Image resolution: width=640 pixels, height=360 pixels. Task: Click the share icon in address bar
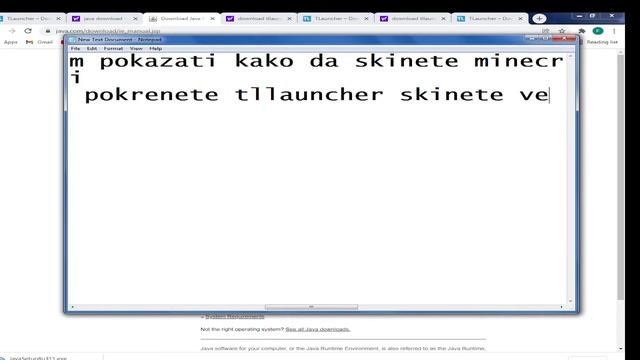pos(546,31)
